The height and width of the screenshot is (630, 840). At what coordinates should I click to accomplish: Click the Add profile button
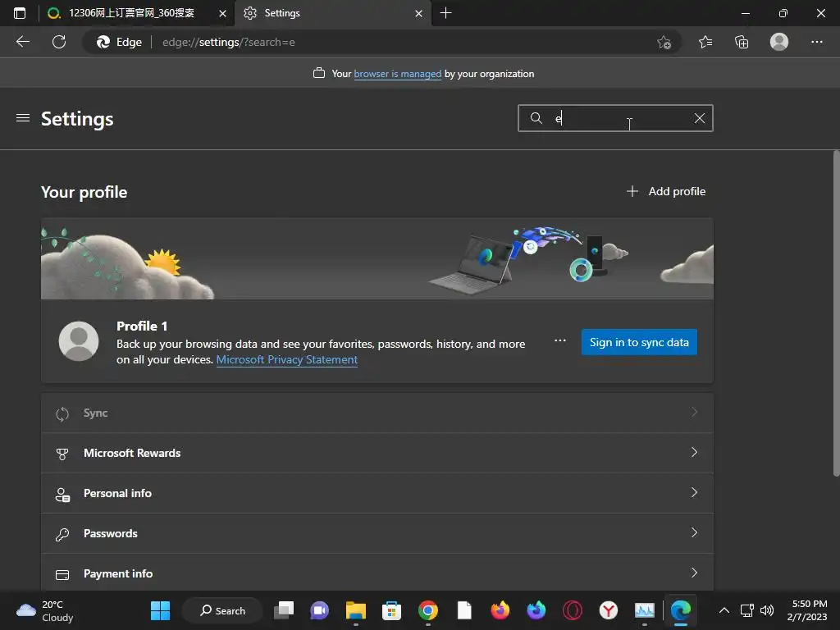tap(666, 191)
